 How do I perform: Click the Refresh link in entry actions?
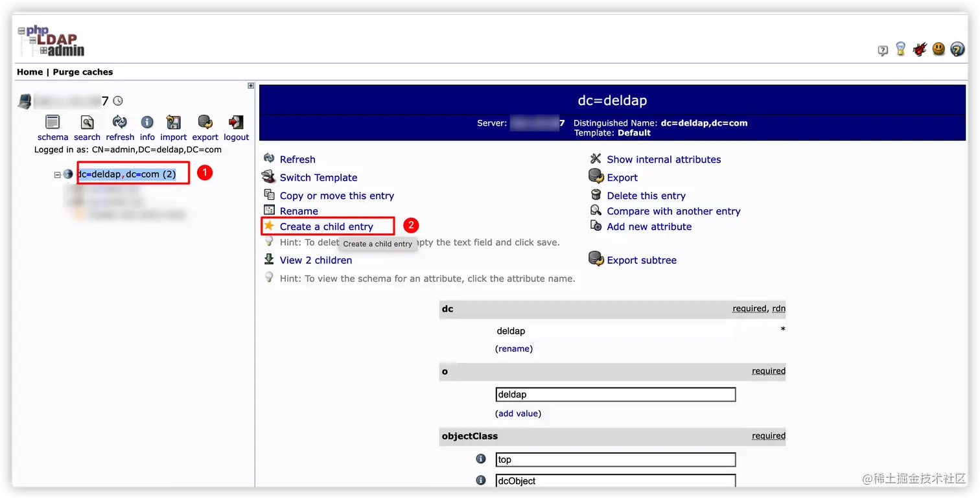(297, 159)
